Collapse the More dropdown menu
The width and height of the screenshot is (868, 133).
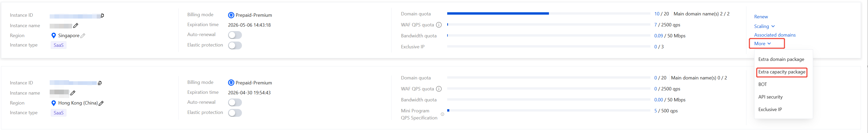763,44
